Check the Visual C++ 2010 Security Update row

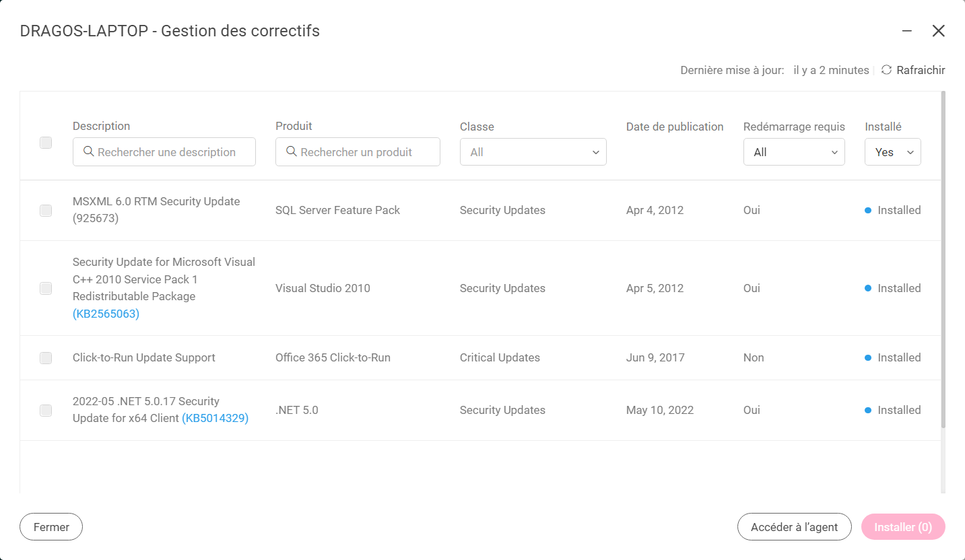coord(46,289)
